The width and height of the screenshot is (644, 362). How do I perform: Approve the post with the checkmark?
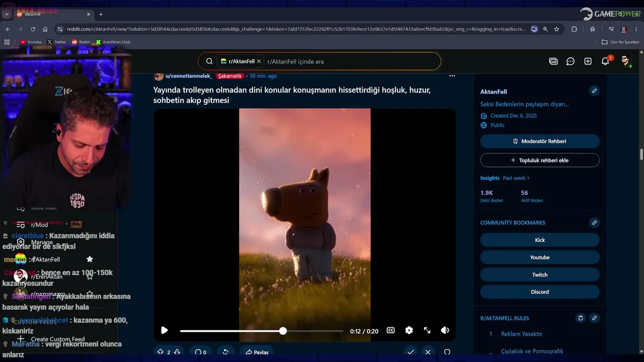tap(411, 352)
